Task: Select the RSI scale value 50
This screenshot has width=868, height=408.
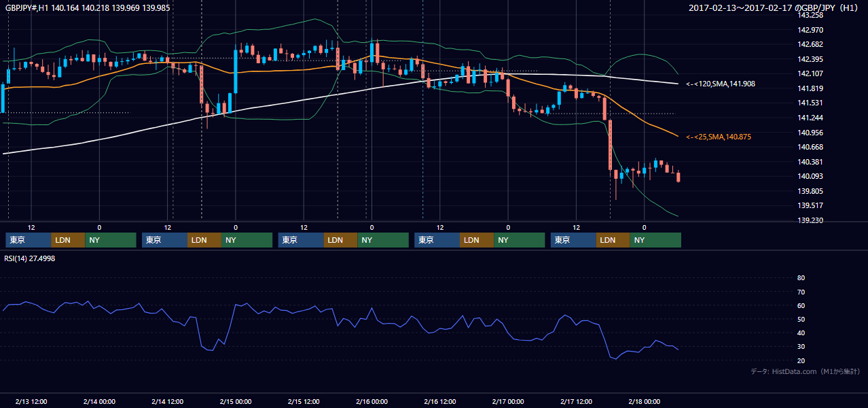Action: pyautogui.click(x=801, y=319)
